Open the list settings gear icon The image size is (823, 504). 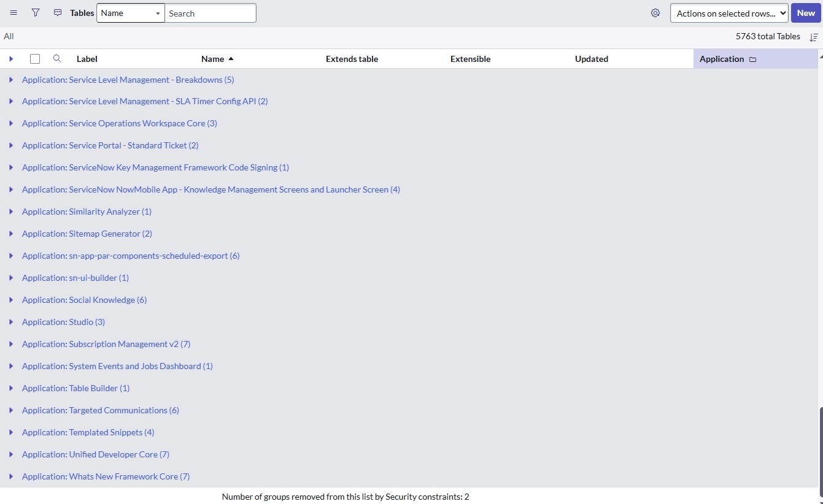pyautogui.click(x=655, y=12)
